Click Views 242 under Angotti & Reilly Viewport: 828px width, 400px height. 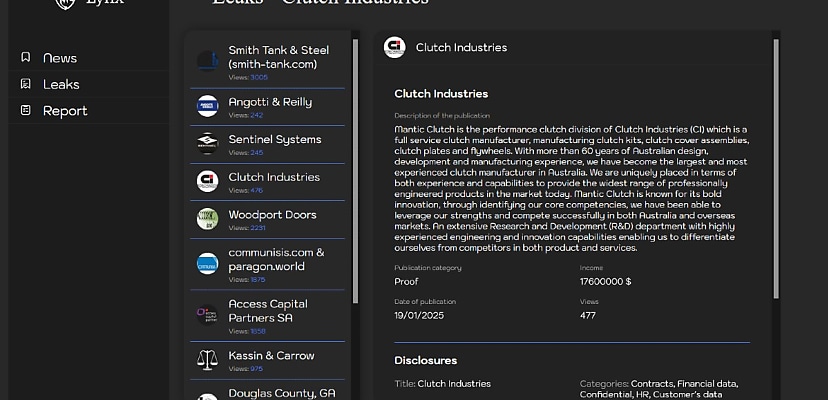pyautogui.click(x=246, y=115)
